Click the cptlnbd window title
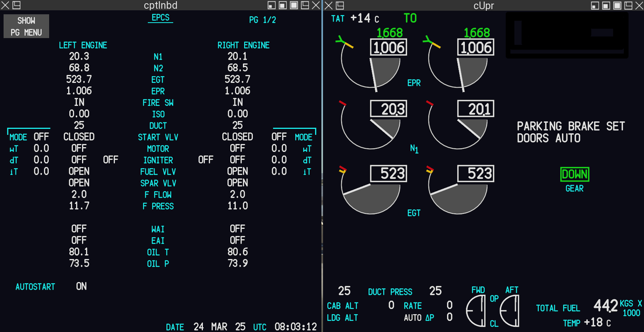The height and width of the screenshot is (332, 644). tap(161, 6)
